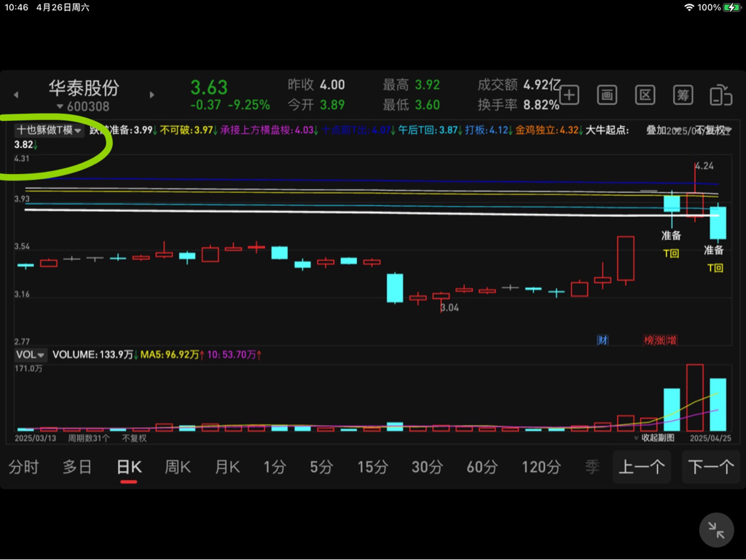Tap the 最低 3.60 value

pos(412,105)
